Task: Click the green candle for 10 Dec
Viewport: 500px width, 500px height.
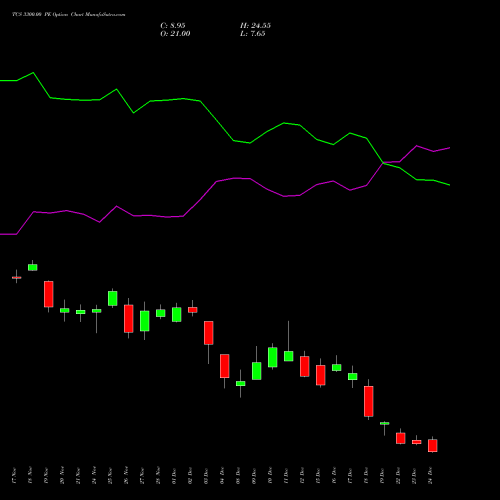Action: (273, 357)
